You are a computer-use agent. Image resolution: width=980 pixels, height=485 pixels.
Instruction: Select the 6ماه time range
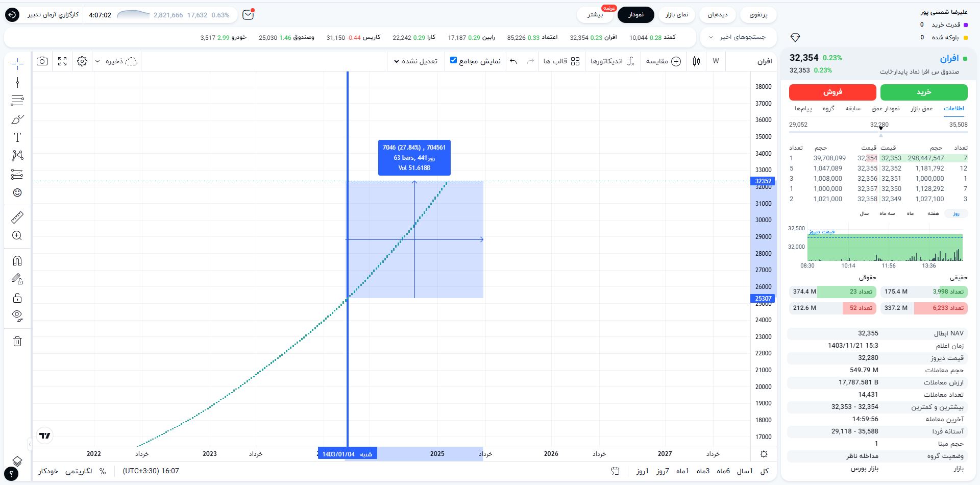coord(723,471)
